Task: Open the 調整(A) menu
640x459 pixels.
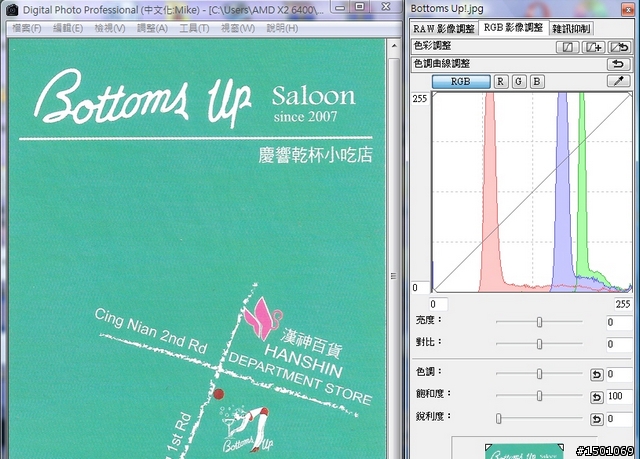Action: [152, 28]
